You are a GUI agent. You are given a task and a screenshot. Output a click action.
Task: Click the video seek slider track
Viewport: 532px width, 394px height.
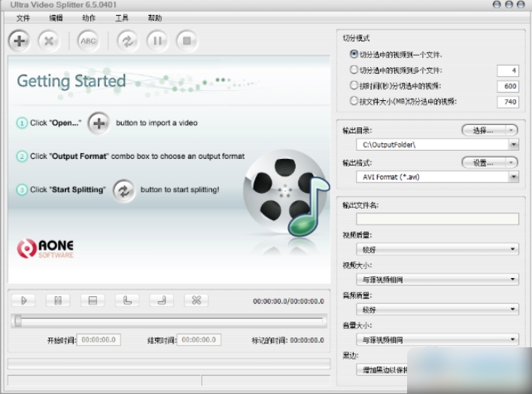click(169, 321)
